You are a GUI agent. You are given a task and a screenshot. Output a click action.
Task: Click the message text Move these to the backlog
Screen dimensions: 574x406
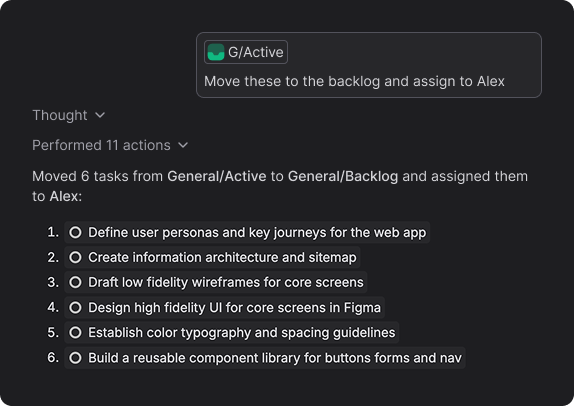click(x=354, y=81)
